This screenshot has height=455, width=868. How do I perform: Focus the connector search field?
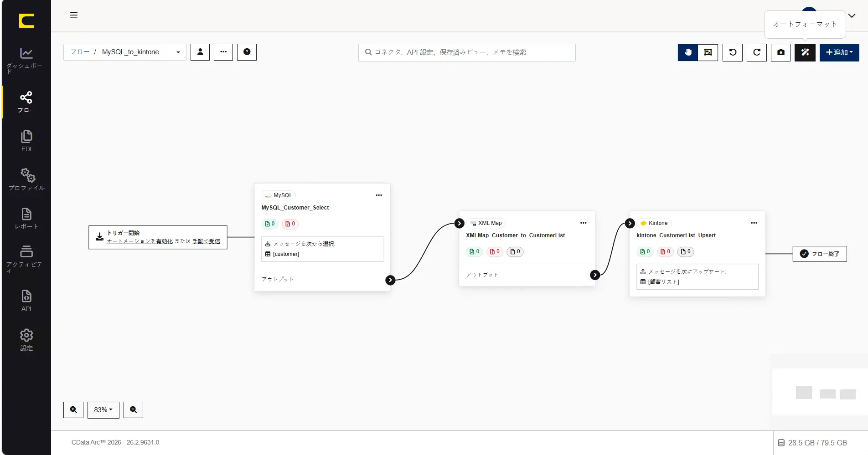[467, 52]
